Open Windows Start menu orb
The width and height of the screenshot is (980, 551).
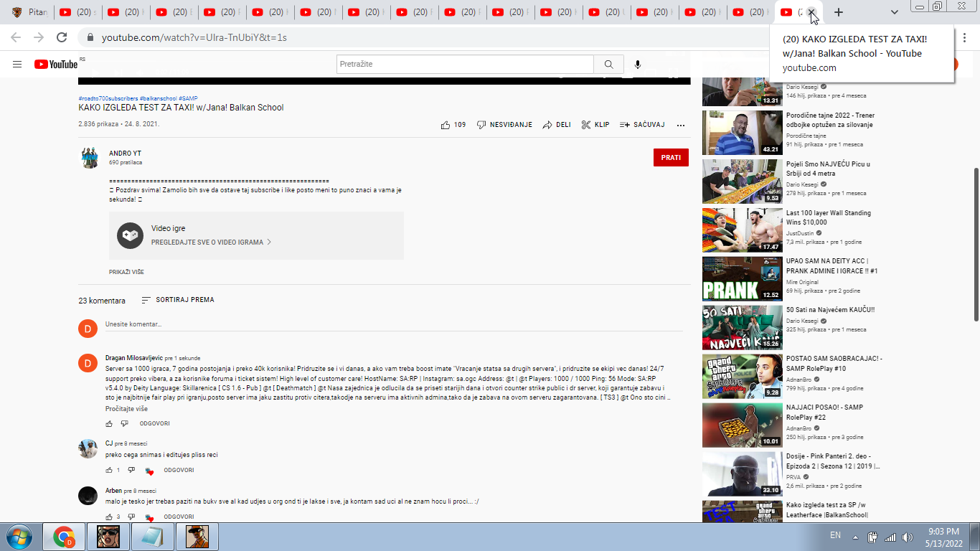[x=19, y=537]
